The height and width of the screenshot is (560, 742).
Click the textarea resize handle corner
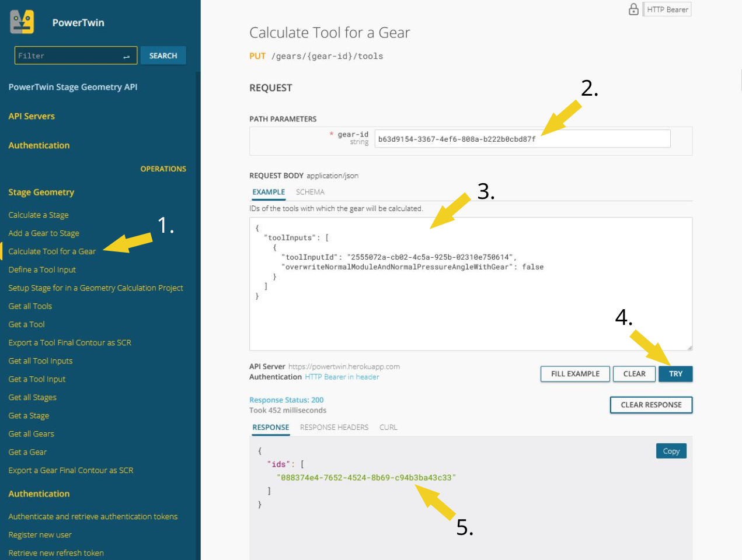689,348
